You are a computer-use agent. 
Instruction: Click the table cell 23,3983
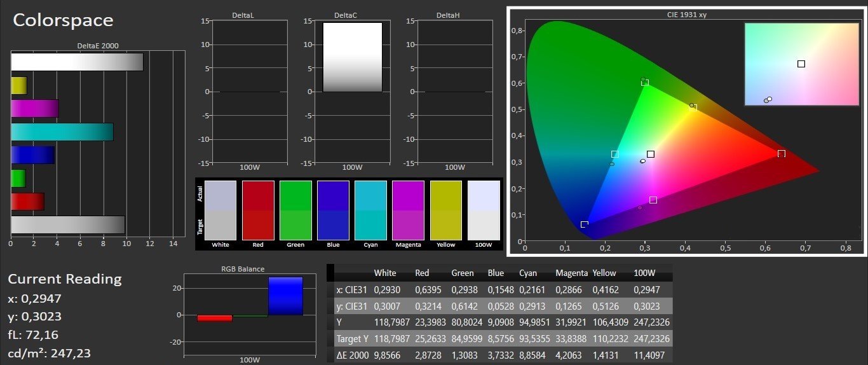click(x=431, y=322)
